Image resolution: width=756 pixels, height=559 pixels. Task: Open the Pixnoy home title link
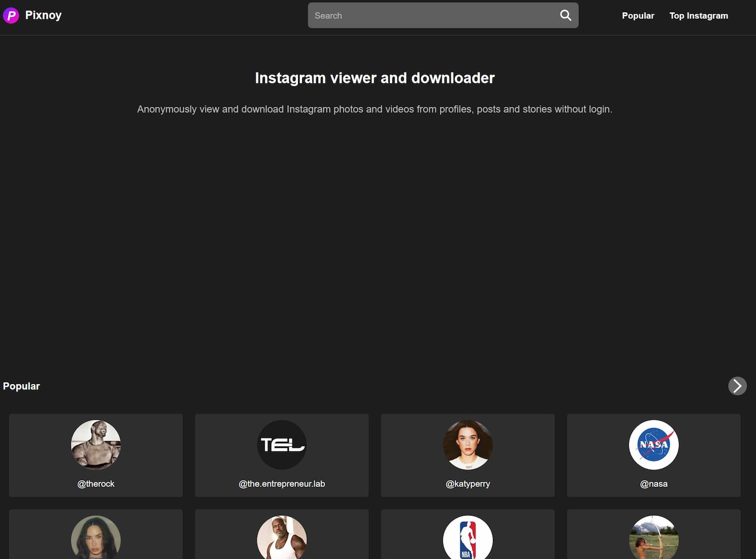click(43, 16)
